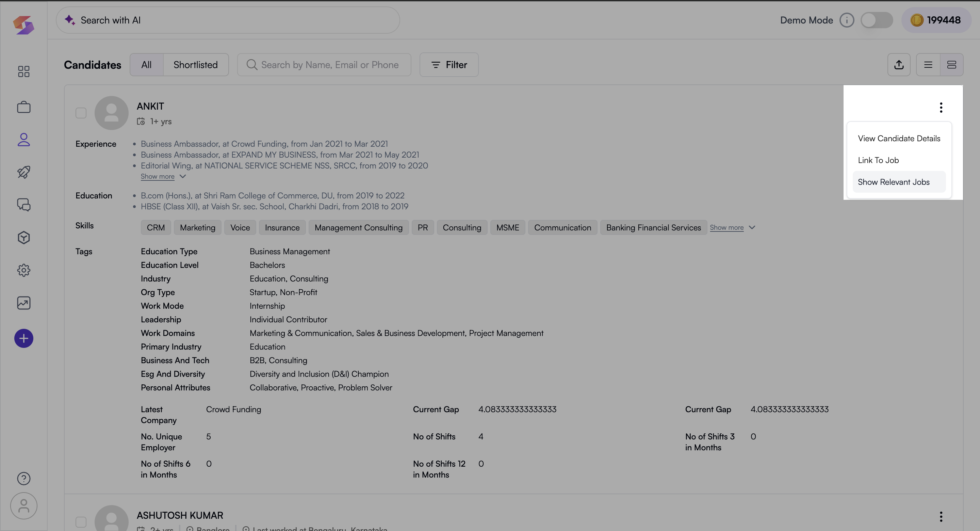Click the Banking Financial Services skill tag
The width and height of the screenshot is (980, 531).
click(653, 228)
